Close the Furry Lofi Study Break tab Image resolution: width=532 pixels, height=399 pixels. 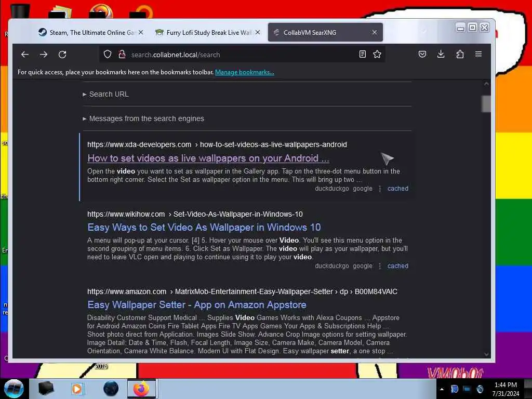[258, 32]
